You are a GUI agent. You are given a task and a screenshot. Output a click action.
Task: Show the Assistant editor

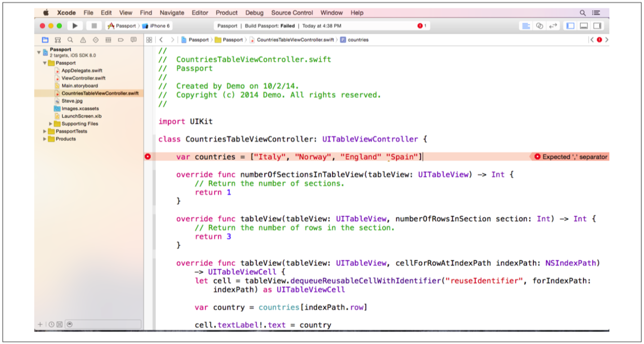point(540,25)
